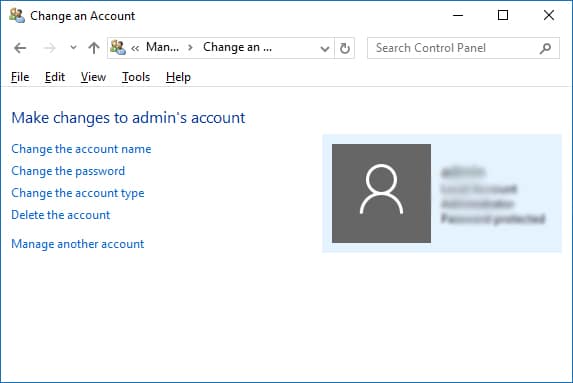573x383 pixels.
Task: Minimize the Change an Account window
Action: tap(458, 15)
